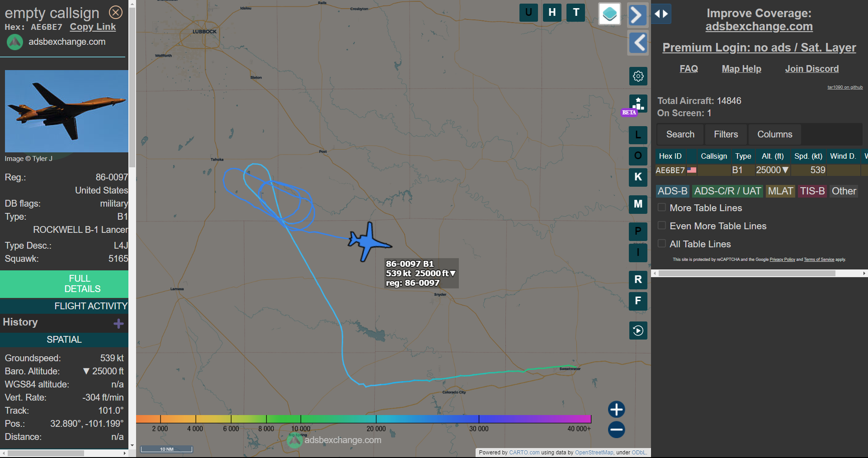Viewport: 868px width, 458px height.
Task: Sort table by Callsign column
Action: click(x=714, y=156)
